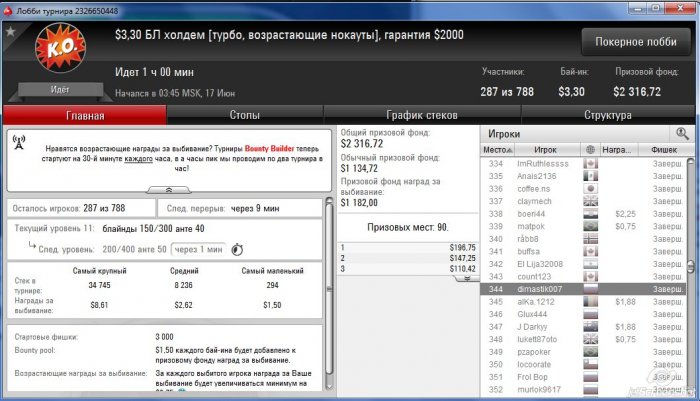The height and width of the screenshot is (401, 700).
Task: Select player row matpok
Action: click(583, 226)
